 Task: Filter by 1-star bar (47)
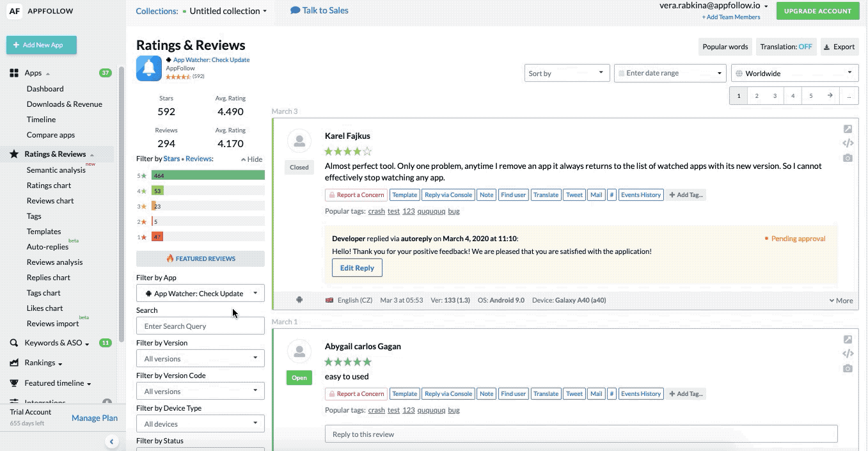[x=208, y=237]
